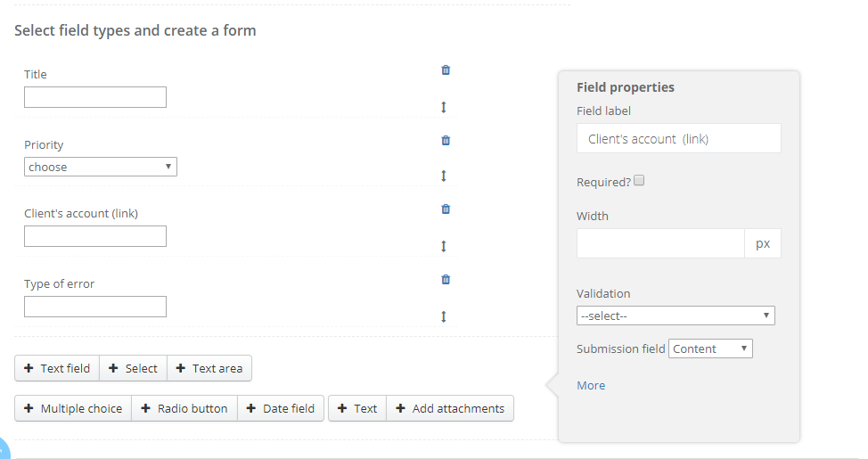The image size is (868, 459).
Task: Add a Multiple choice field
Action: pos(73,408)
